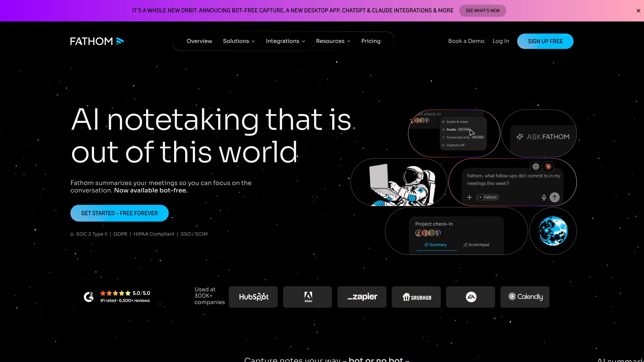Click the Claude starburst icon
This screenshot has height=362, width=644.
tap(548, 167)
